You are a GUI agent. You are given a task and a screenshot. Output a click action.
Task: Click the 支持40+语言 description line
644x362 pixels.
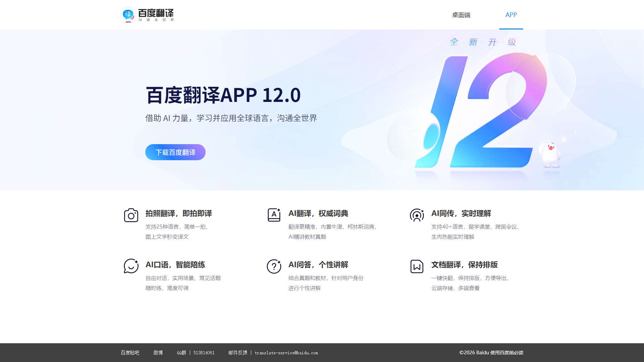pyautogui.click(x=476, y=227)
